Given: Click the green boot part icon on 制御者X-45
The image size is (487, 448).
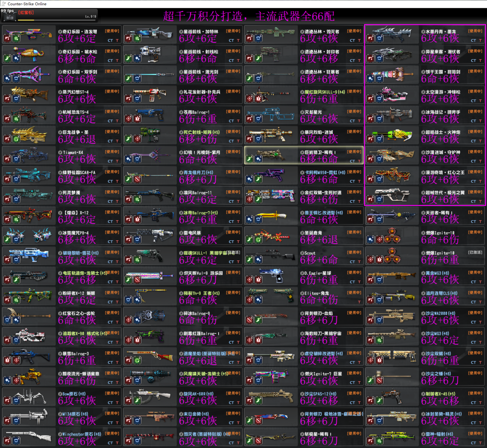Looking at the screenshot, I should click(x=380, y=401).
